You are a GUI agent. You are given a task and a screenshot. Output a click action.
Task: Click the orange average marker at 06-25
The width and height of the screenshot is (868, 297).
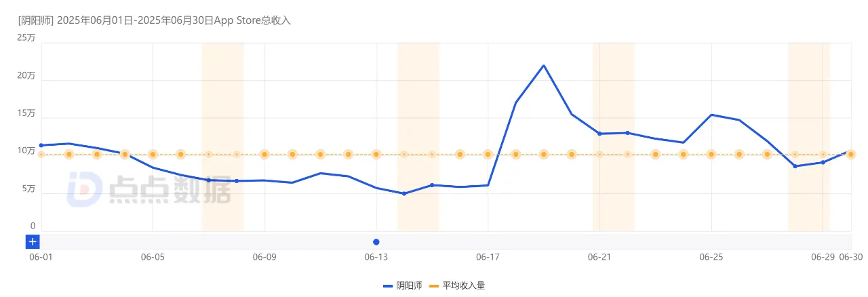711,155
